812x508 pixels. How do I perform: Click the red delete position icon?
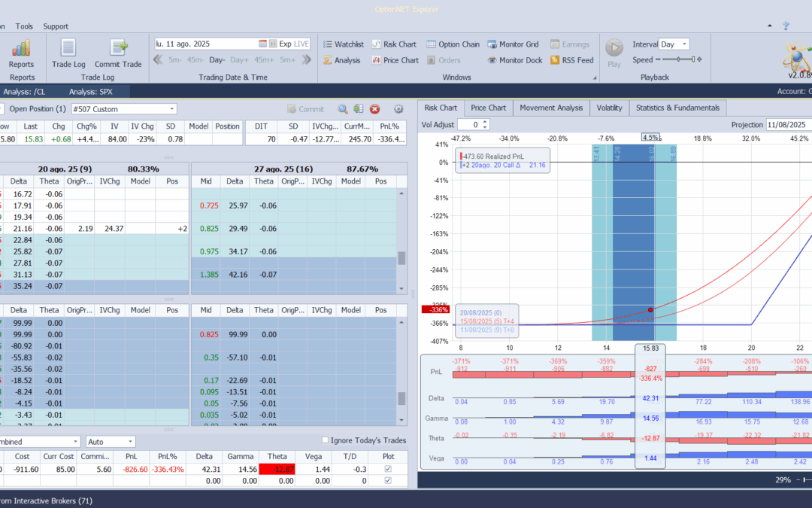coord(375,109)
